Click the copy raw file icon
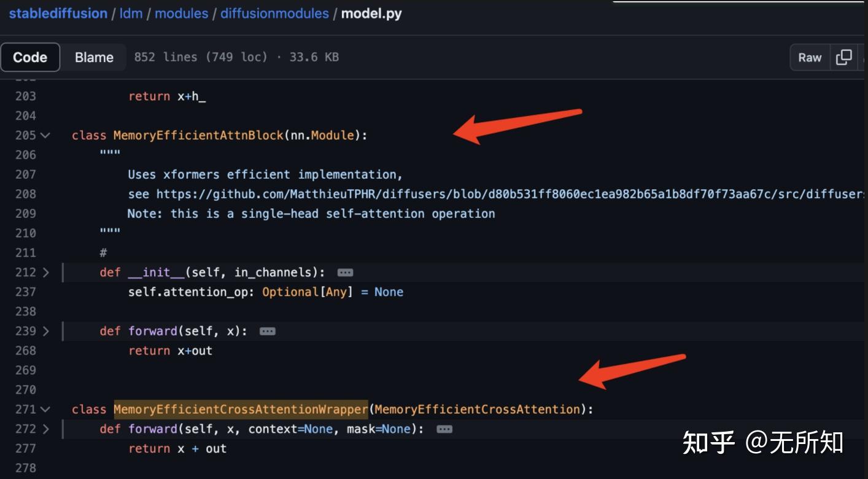 point(845,57)
